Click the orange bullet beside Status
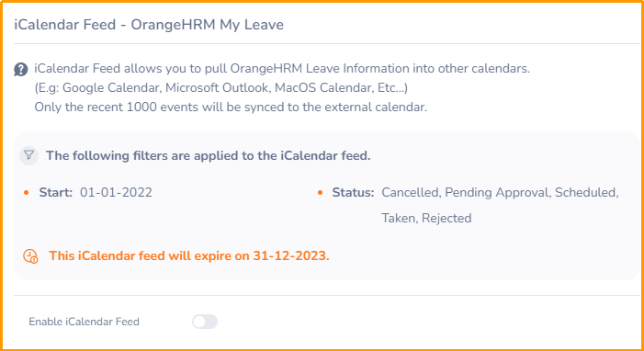Viewport: 644px width, 351px height. [x=320, y=192]
